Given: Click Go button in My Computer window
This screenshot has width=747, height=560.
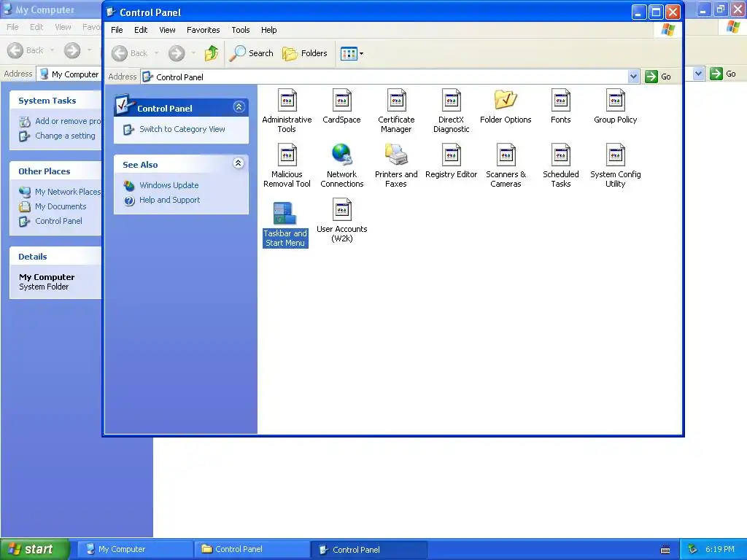Looking at the screenshot, I should [723, 74].
